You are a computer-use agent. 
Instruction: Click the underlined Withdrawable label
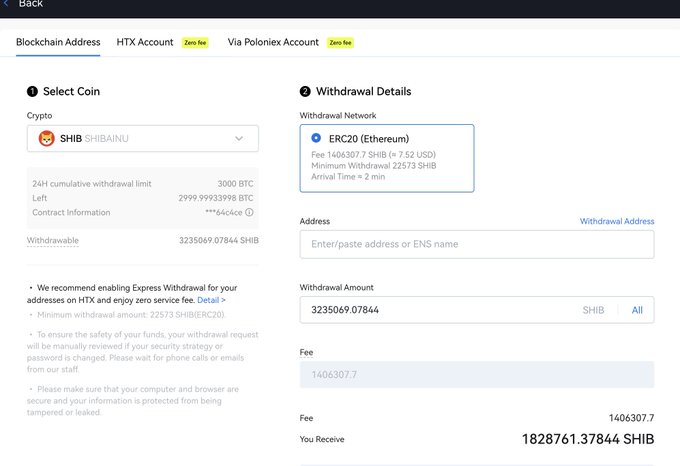(53, 241)
